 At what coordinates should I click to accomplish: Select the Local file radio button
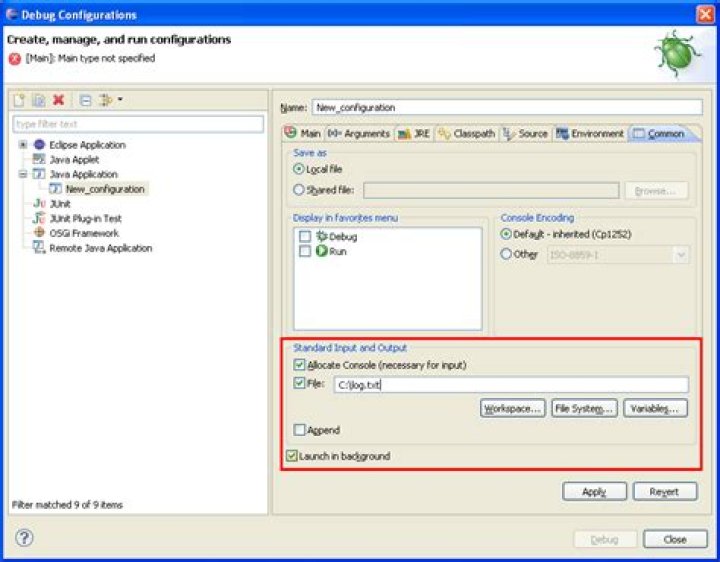coord(298,169)
